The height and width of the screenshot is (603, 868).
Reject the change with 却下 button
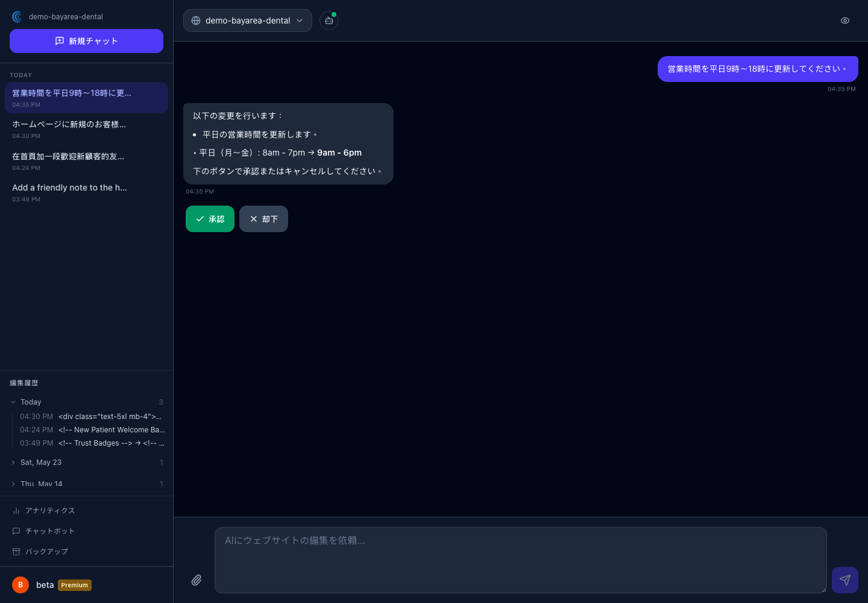click(x=263, y=219)
